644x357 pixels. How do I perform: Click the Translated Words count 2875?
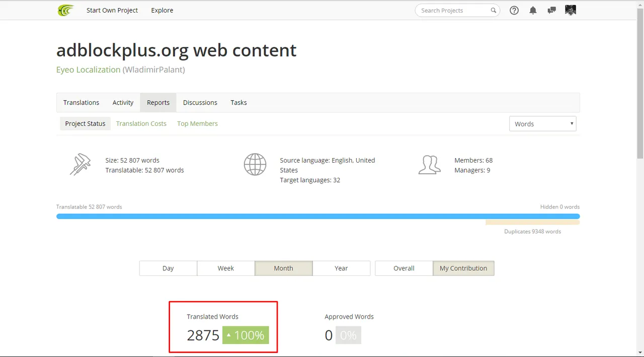203,335
